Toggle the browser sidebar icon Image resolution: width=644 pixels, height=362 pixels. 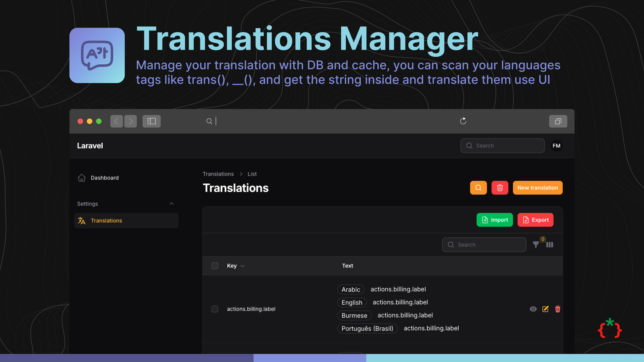tap(151, 121)
